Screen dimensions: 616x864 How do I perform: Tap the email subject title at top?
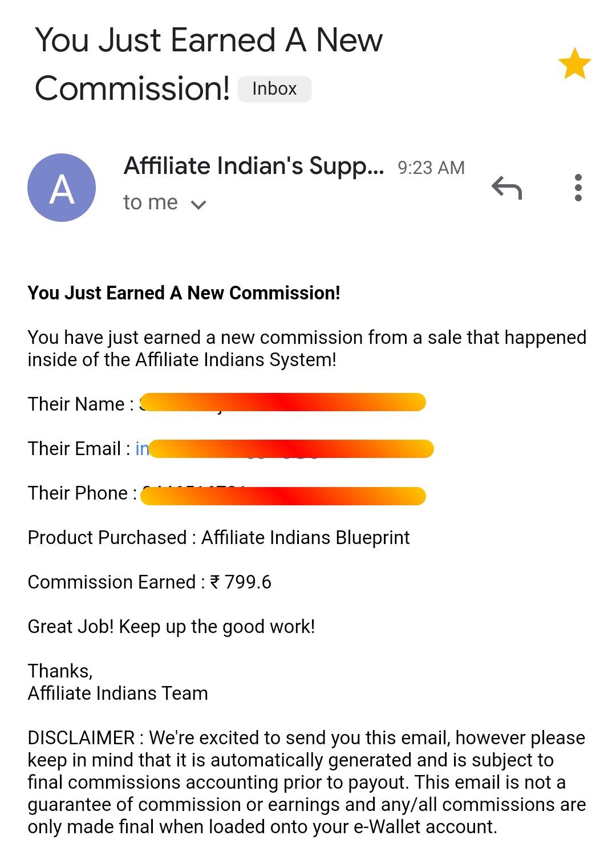point(208,64)
